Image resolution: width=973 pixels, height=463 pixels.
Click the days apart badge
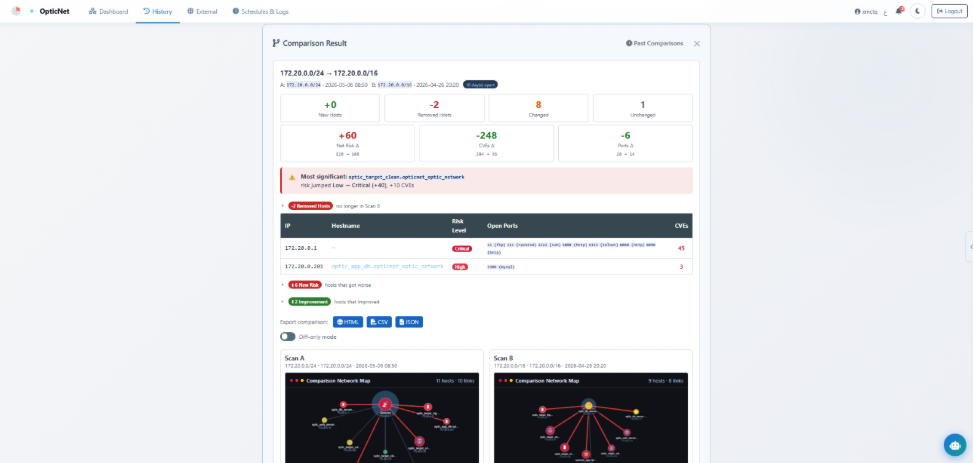(480, 84)
